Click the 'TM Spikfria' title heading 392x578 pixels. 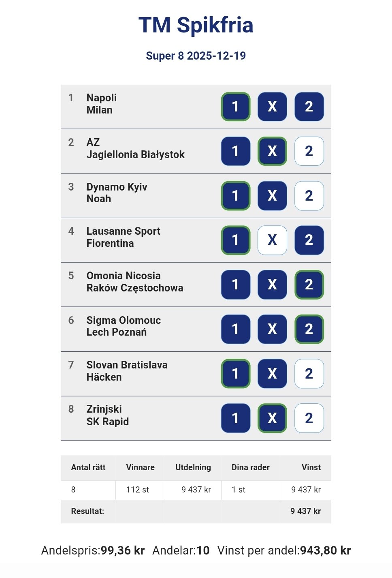[x=196, y=25]
